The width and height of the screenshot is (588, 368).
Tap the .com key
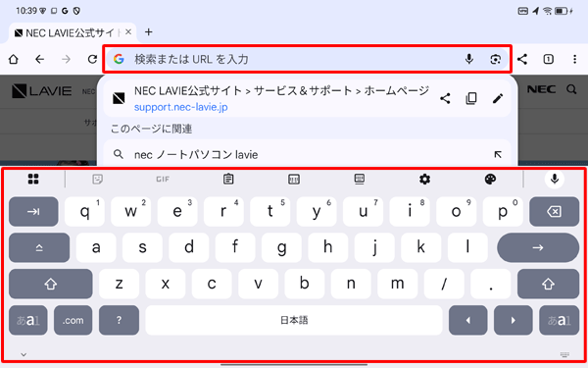tap(73, 320)
